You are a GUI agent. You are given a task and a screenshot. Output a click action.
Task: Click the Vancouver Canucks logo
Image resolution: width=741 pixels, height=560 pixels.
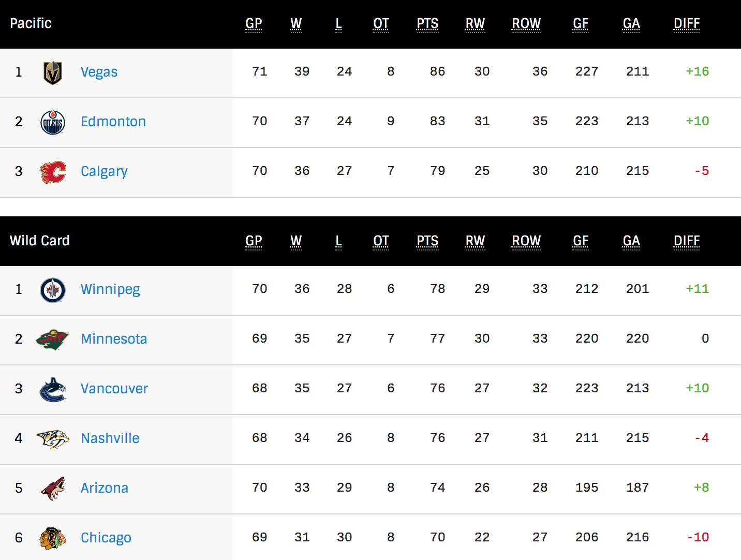tap(53, 390)
